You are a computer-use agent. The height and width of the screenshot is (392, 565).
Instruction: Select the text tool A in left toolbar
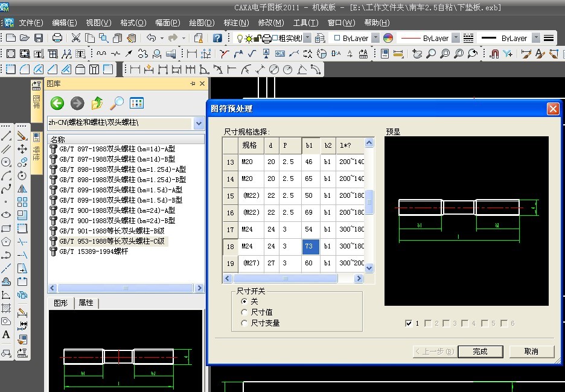pos(6,335)
